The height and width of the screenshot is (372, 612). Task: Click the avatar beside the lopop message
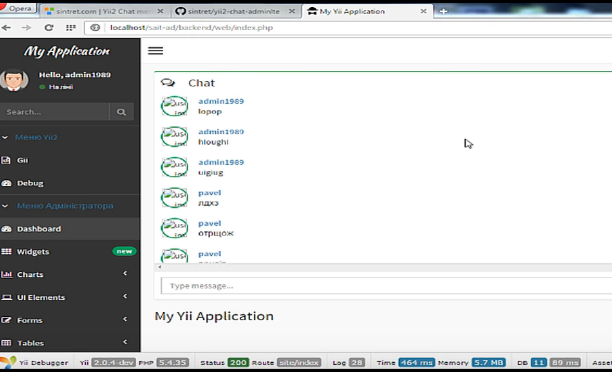click(174, 106)
